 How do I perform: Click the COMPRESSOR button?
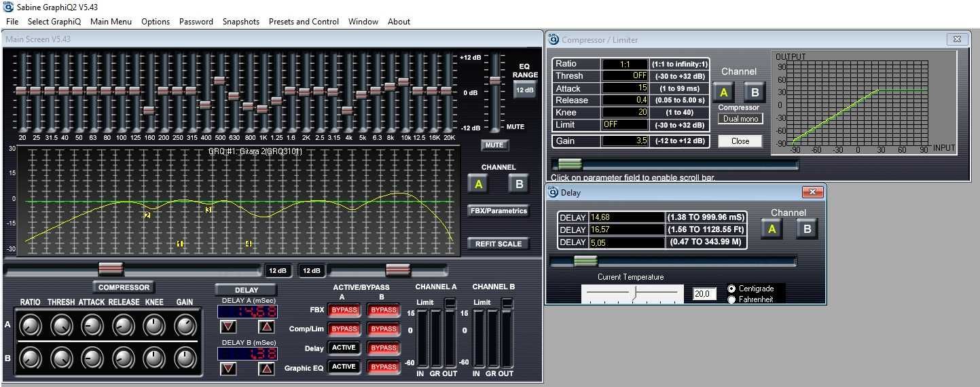(124, 287)
